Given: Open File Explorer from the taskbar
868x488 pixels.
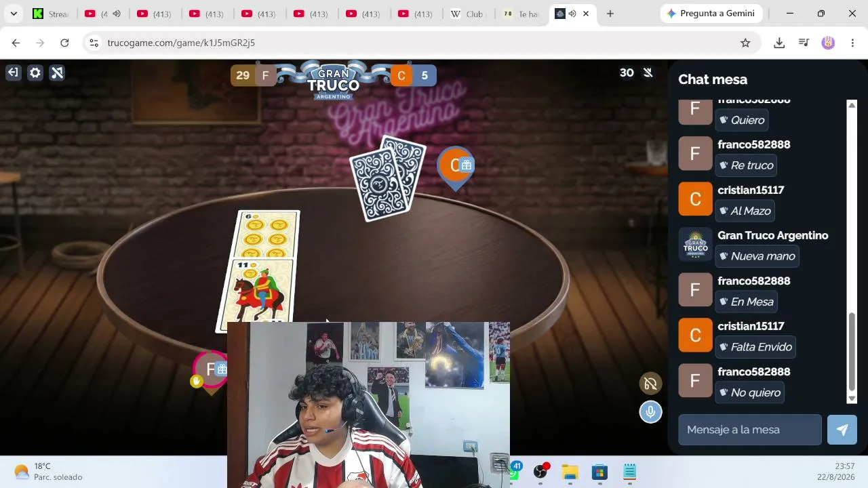Looking at the screenshot, I should coord(570,472).
